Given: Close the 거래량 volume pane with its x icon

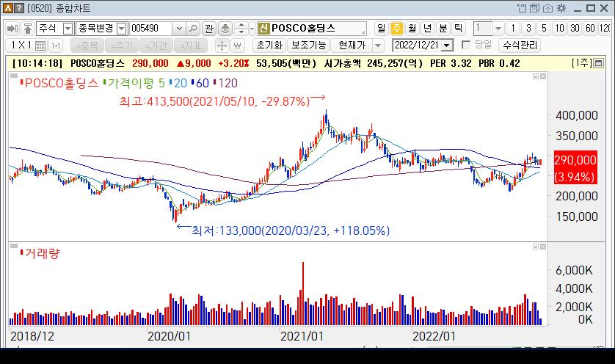Looking at the screenshot, I should 543,247.
